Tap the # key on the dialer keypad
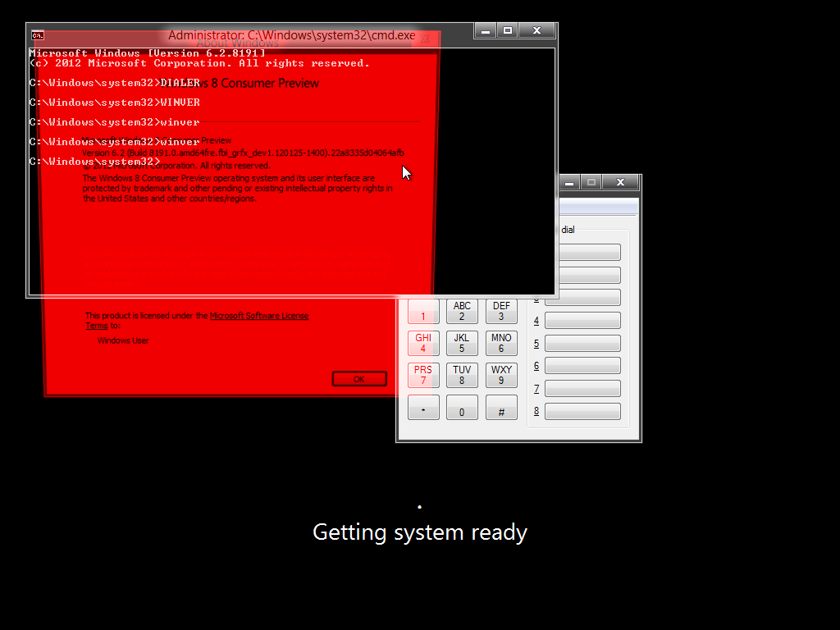840x630 pixels. pyautogui.click(x=501, y=407)
